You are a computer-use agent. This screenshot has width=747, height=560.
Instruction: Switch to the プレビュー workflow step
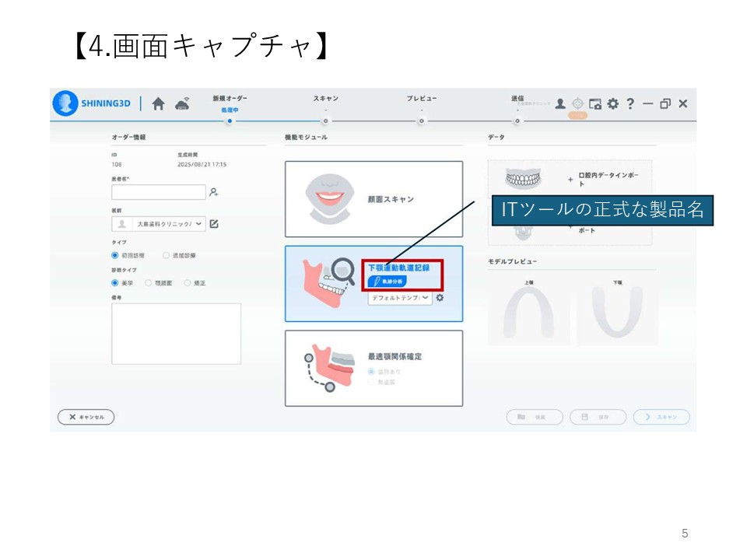pos(421,121)
